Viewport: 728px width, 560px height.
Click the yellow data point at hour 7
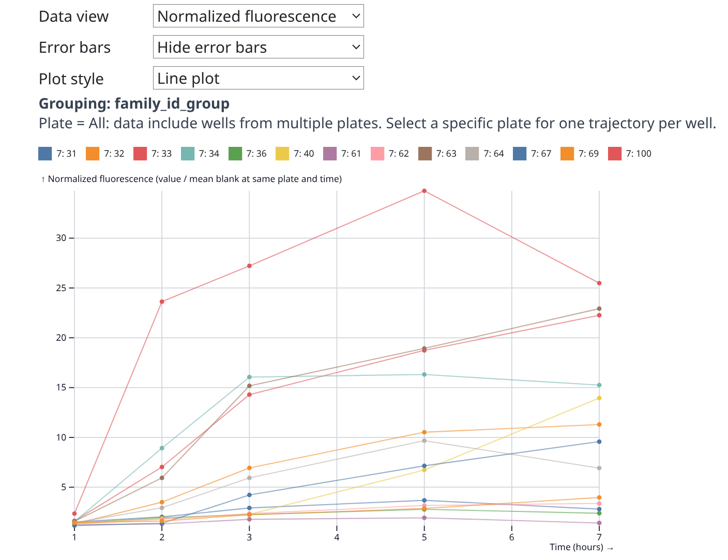pos(599,398)
